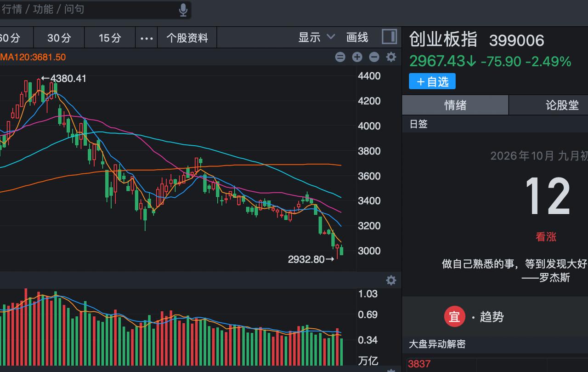Click the 创业板指 index name
This screenshot has height=372, width=588.
tap(443, 40)
